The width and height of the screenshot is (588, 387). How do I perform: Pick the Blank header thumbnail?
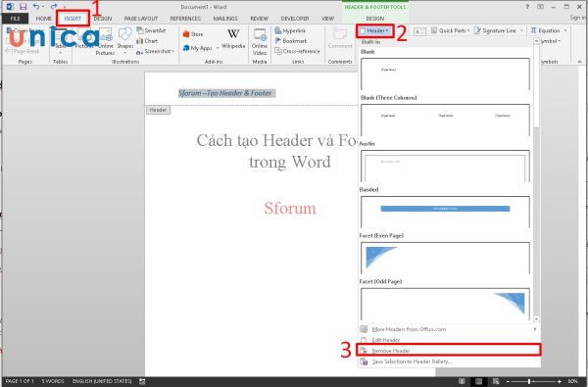(x=445, y=73)
